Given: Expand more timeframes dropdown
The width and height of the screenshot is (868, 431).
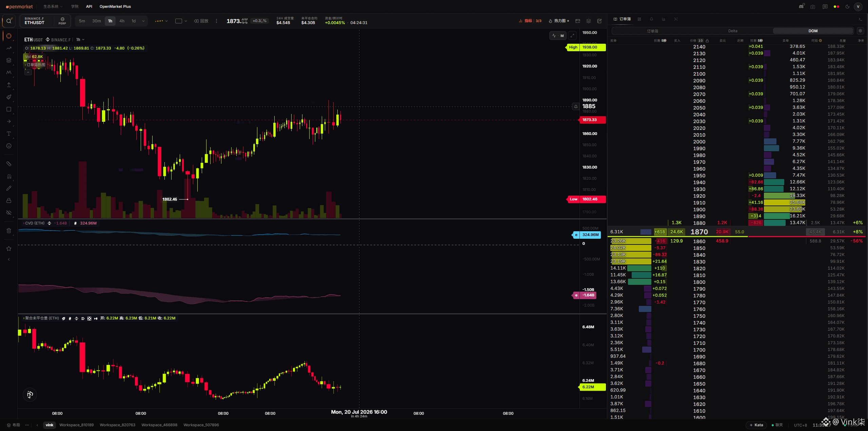Looking at the screenshot, I should tap(143, 21).
